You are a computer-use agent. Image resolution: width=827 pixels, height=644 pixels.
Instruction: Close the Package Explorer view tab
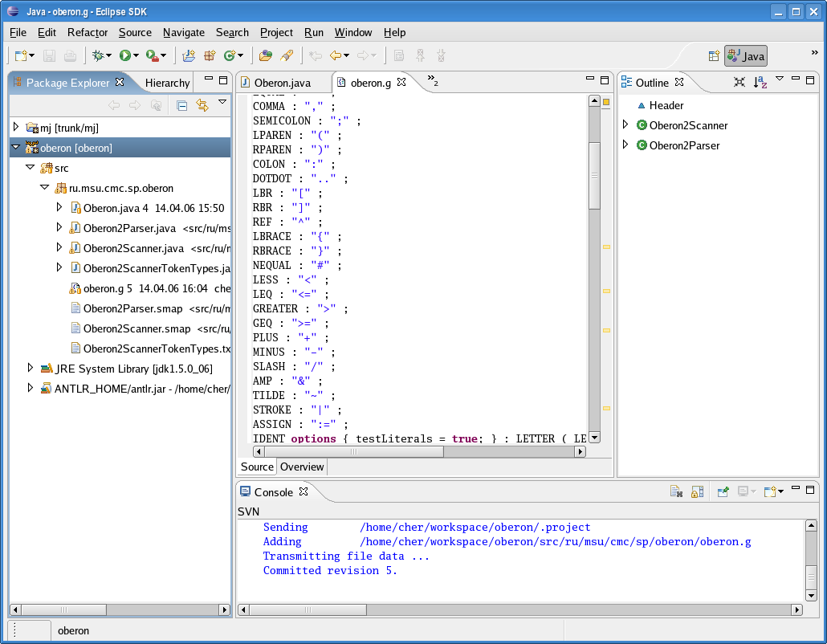click(120, 82)
